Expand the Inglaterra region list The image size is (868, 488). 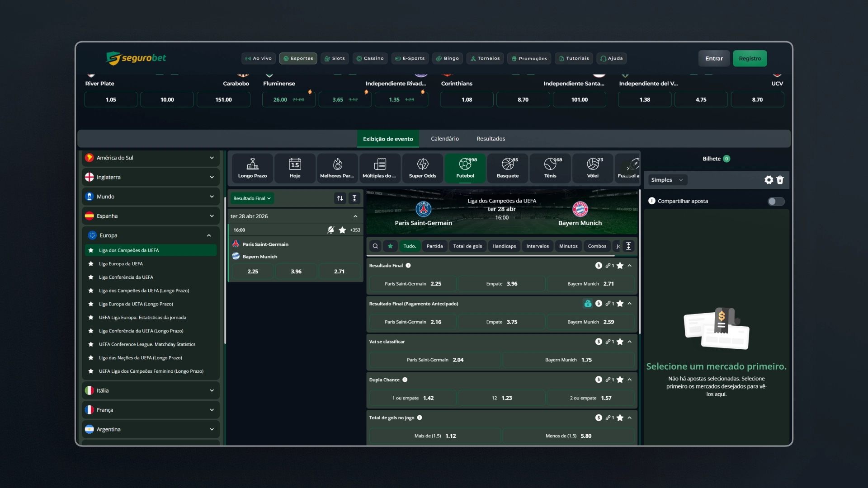pos(151,177)
